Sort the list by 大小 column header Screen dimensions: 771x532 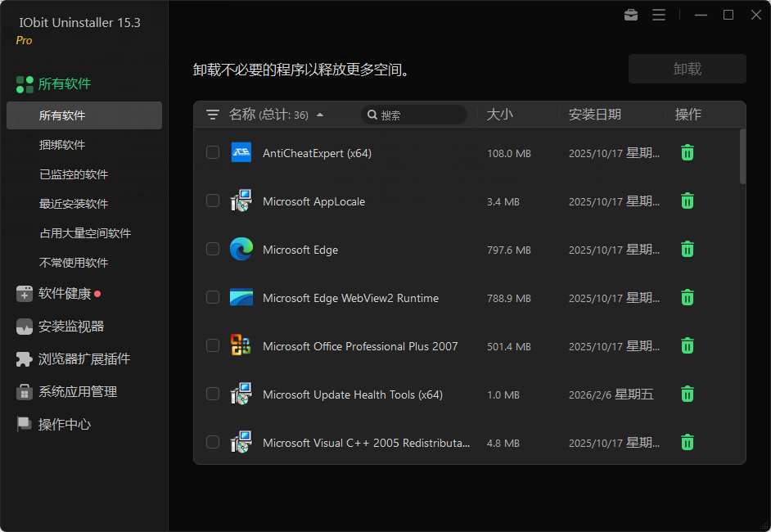coord(500,115)
